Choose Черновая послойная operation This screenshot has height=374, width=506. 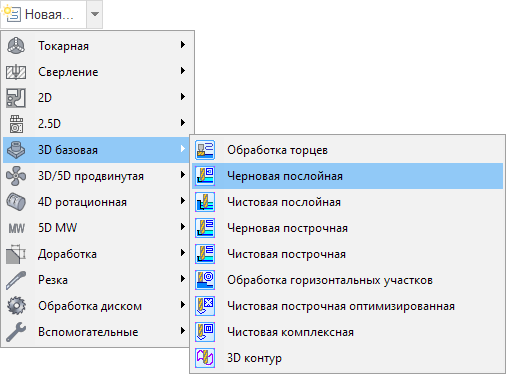pos(347,176)
